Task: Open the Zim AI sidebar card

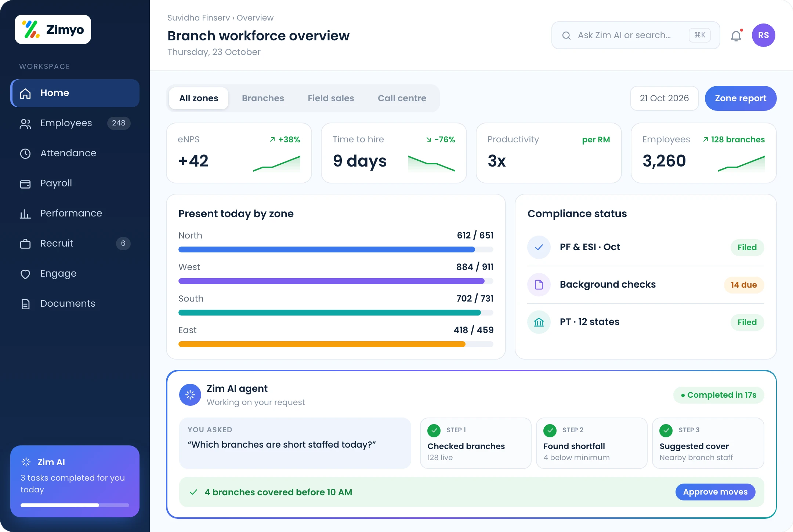Action: [75, 481]
